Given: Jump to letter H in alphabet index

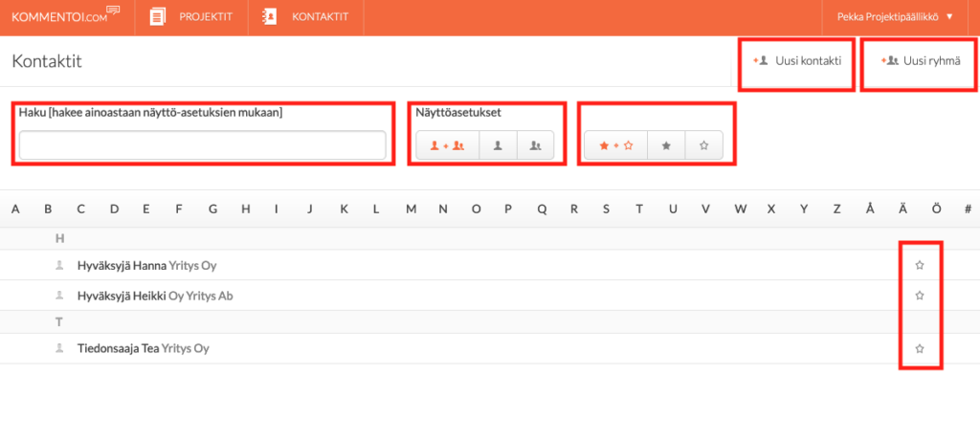Looking at the screenshot, I should [x=246, y=209].
